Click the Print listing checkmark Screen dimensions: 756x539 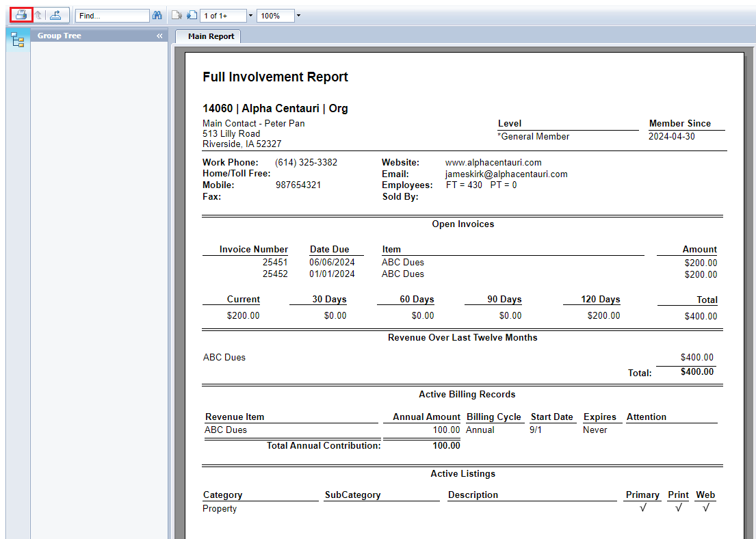click(x=678, y=508)
